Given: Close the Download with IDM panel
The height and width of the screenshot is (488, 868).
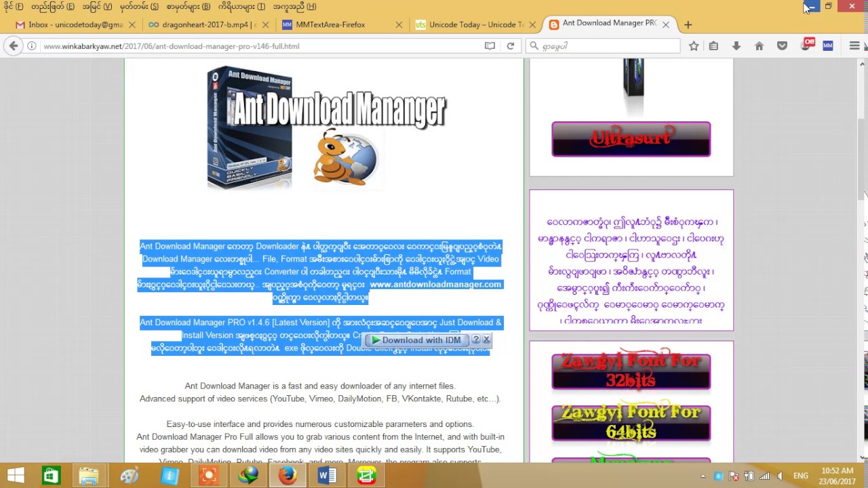Looking at the screenshot, I should coord(486,340).
